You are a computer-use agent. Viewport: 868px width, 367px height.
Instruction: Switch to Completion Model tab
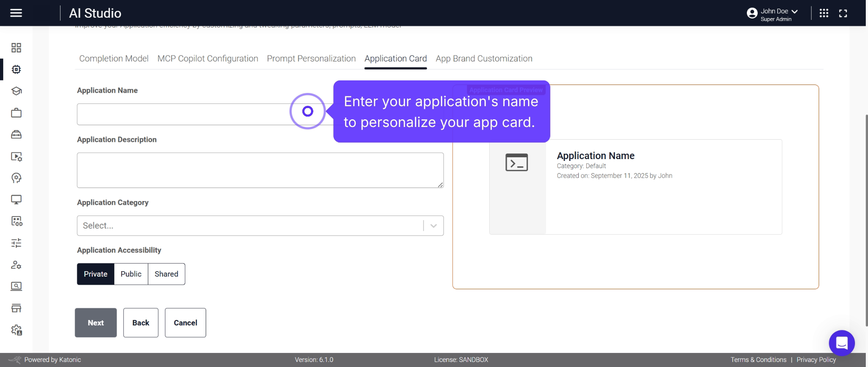point(114,59)
